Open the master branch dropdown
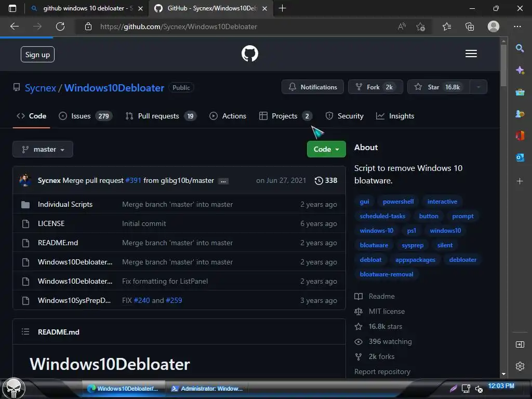Viewport: 532px width, 399px height. [43, 149]
